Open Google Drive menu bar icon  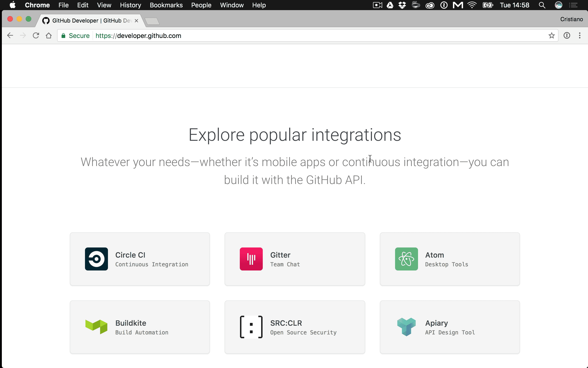point(390,5)
